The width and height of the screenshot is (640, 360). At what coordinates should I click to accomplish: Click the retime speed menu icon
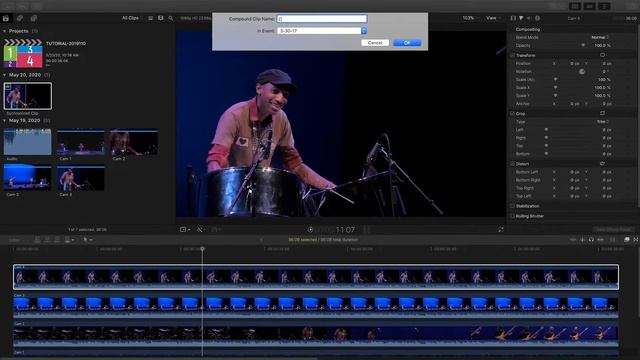pos(216,230)
